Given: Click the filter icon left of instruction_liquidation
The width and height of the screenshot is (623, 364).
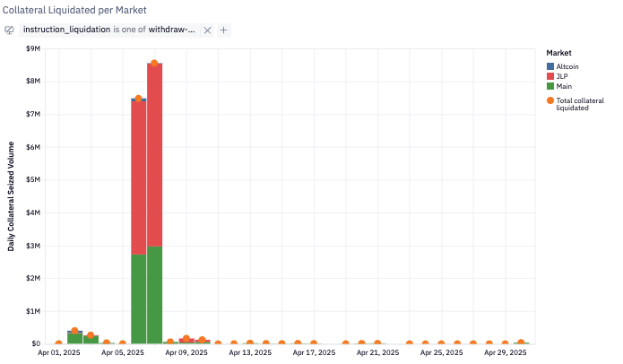Looking at the screenshot, I should 10,30.
